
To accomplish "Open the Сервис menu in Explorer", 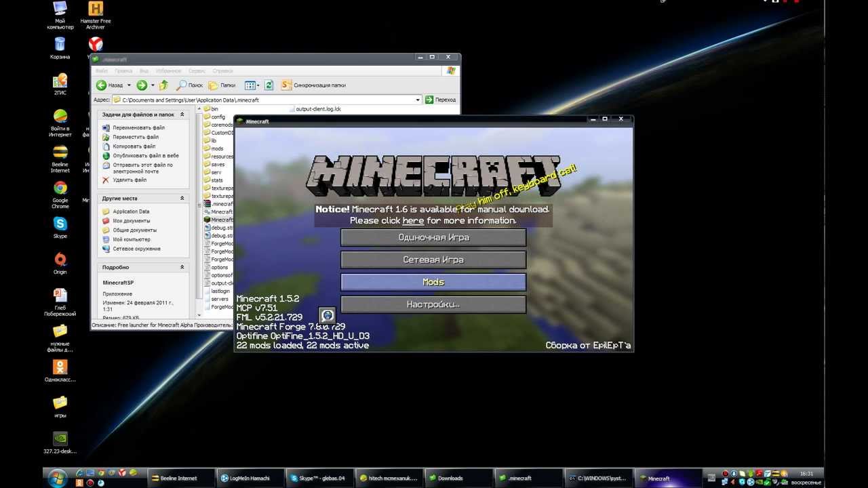I will pyautogui.click(x=197, y=70).
